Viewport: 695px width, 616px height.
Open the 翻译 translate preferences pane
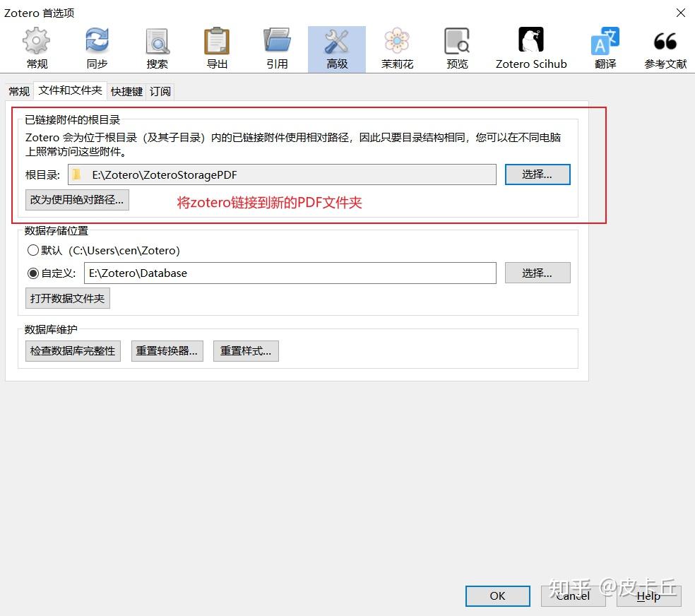tap(605, 49)
